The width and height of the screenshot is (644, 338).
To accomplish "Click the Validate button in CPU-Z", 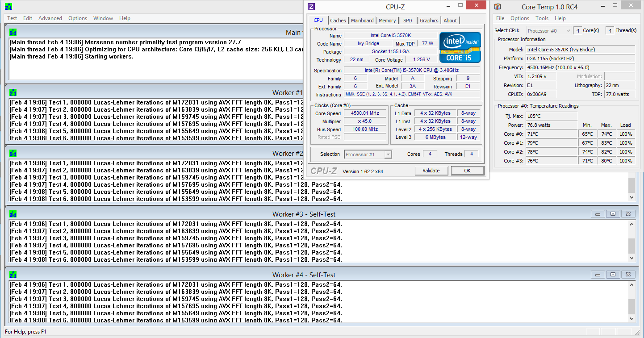I will tap(431, 171).
